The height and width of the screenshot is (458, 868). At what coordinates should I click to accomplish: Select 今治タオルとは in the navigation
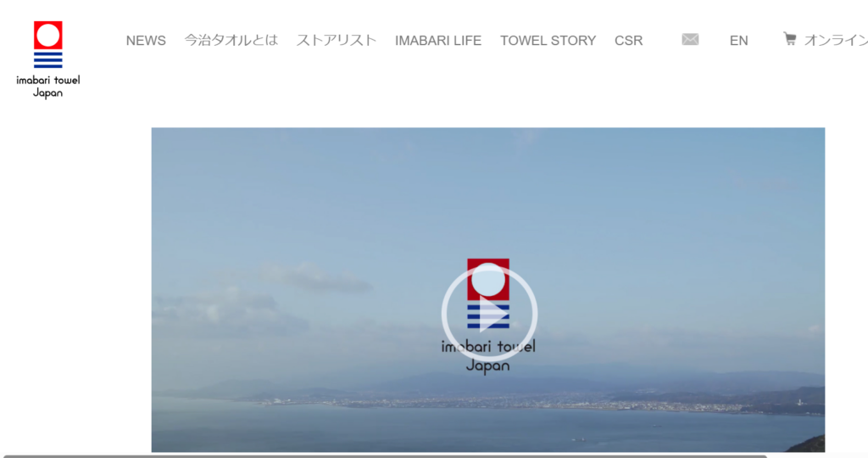point(231,40)
